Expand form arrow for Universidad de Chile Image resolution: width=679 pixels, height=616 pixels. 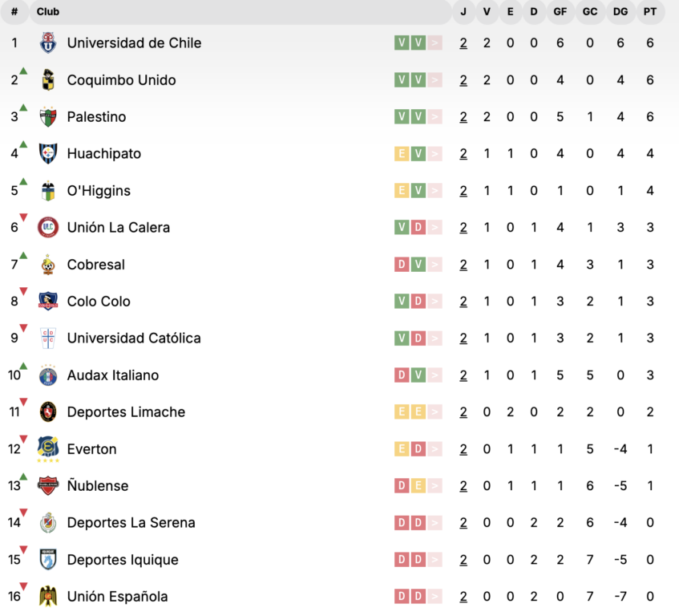tap(434, 43)
